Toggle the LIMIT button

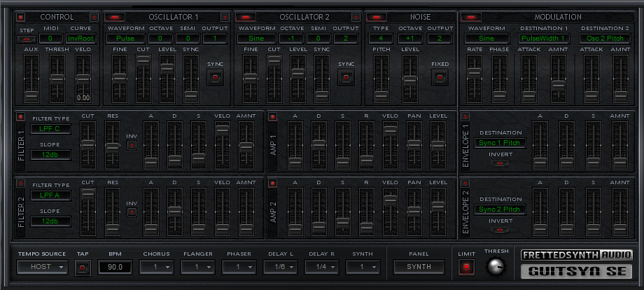point(466,268)
